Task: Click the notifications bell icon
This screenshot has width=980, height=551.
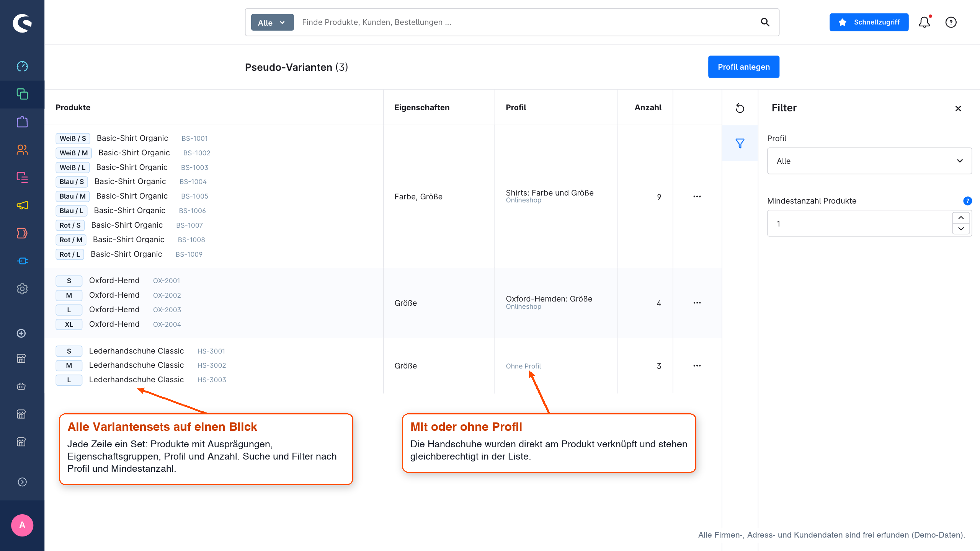Action: coord(924,22)
